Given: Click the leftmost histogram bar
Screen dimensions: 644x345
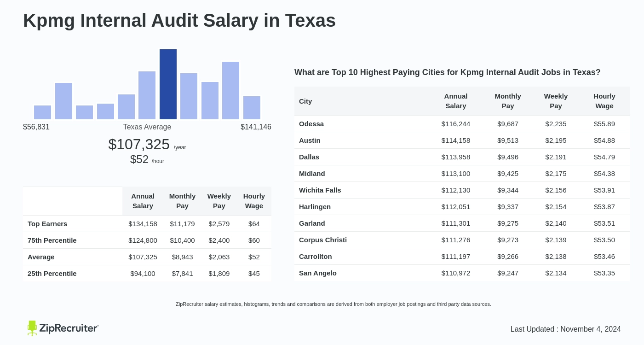Looking at the screenshot, I should pos(42,112).
